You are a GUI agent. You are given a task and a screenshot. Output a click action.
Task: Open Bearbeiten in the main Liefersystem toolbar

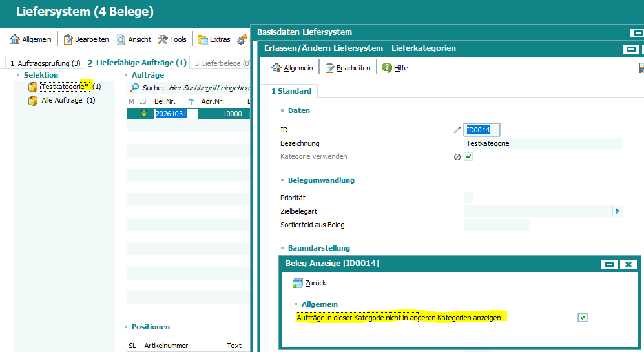[86, 39]
